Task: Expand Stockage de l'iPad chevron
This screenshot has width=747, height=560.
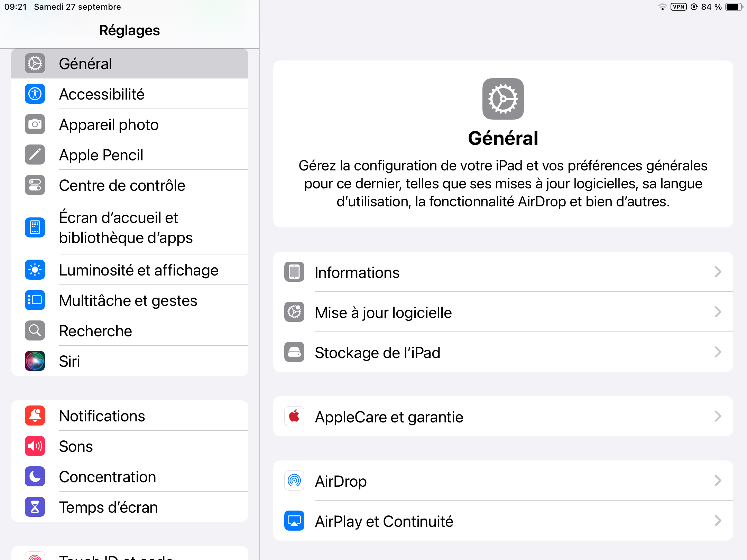Action: pos(718,352)
